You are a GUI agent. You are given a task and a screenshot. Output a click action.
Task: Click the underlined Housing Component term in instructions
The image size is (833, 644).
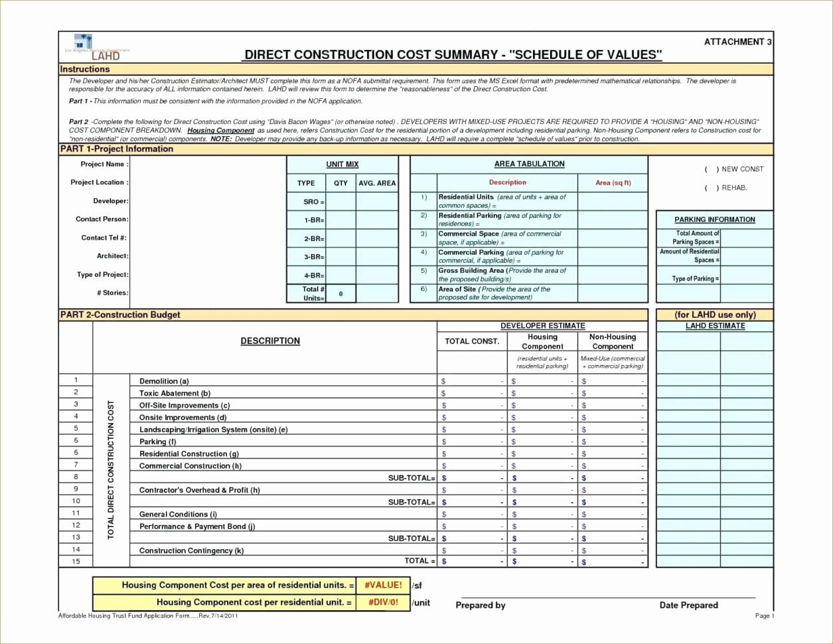click(x=220, y=130)
